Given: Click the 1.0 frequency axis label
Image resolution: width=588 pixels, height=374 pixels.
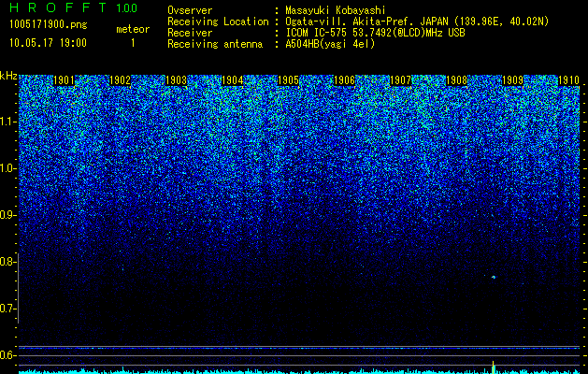Looking at the screenshot, I should click(x=7, y=168).
